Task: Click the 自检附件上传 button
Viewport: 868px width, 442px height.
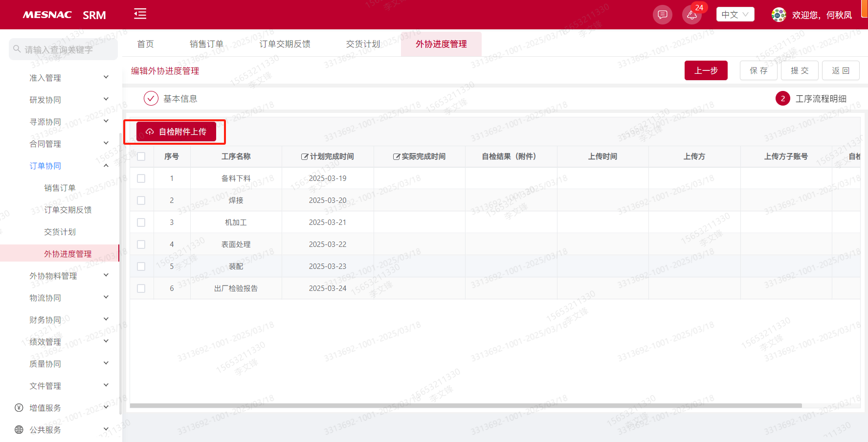Action: pyautogui.click(x=176, y=132)
